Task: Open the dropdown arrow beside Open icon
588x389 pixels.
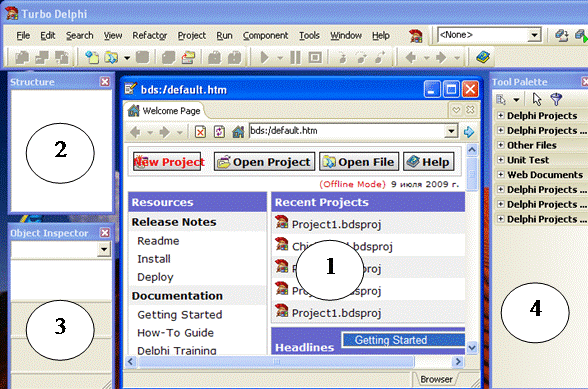Action: tap(127, 58)
